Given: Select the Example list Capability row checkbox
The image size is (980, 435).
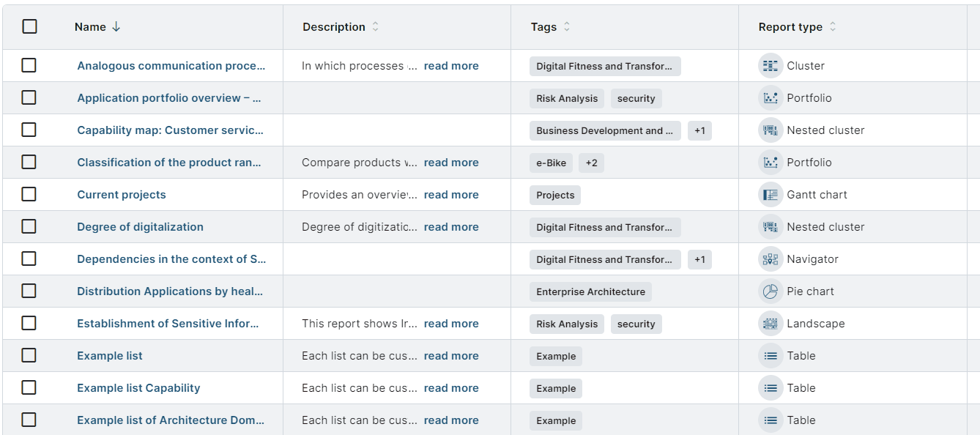Looking at the screenshot, I should (29, 388).
